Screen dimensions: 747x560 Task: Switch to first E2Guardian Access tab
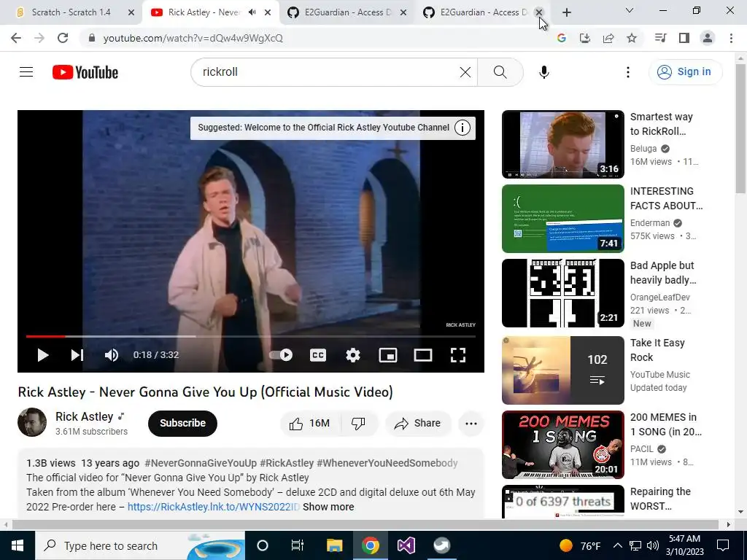(347, 12)
